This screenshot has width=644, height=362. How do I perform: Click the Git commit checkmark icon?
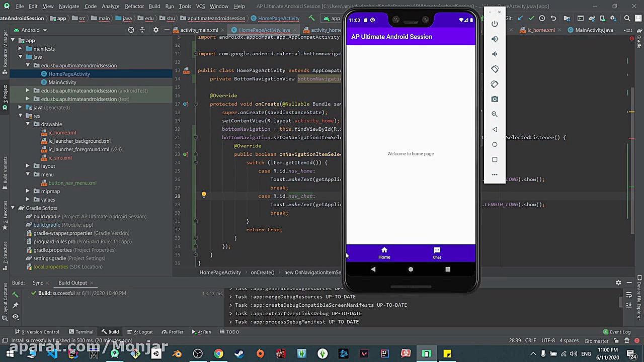(531, 19)
